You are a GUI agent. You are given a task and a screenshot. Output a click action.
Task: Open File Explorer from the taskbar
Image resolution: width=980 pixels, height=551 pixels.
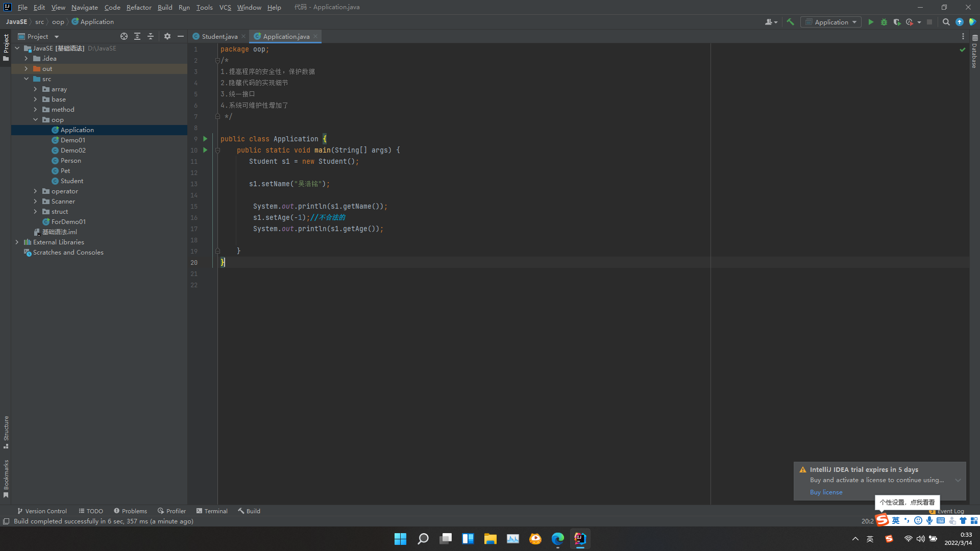pyautogui.click(x=490, y=539)
